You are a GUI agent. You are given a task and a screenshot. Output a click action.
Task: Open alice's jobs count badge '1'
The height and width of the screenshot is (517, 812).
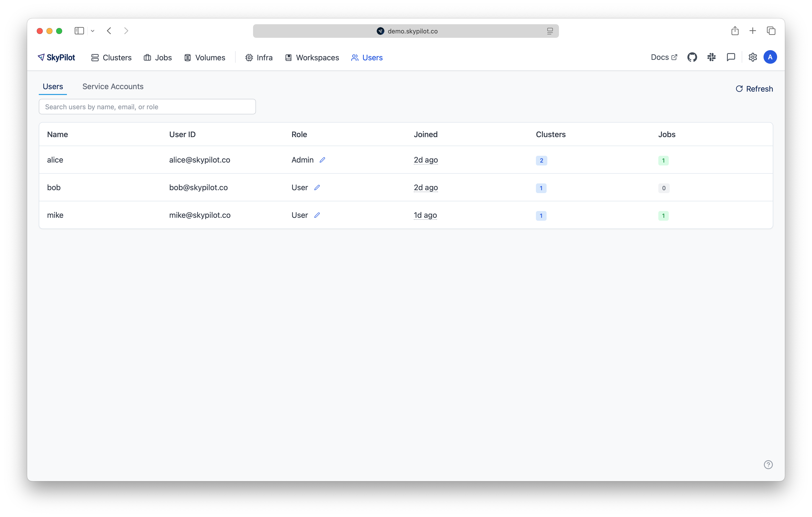pyautogui.click(x=663, y=160)
